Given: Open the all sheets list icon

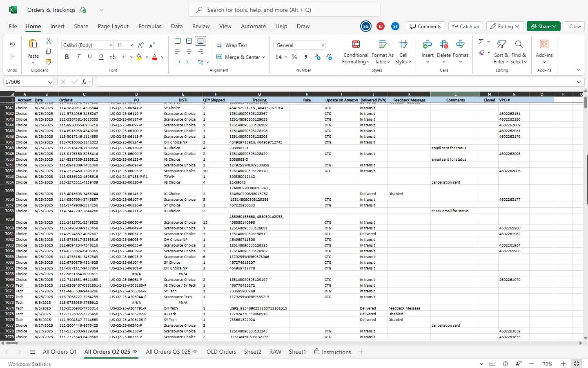Looking at the screenshot, I should tap(33, 352).
